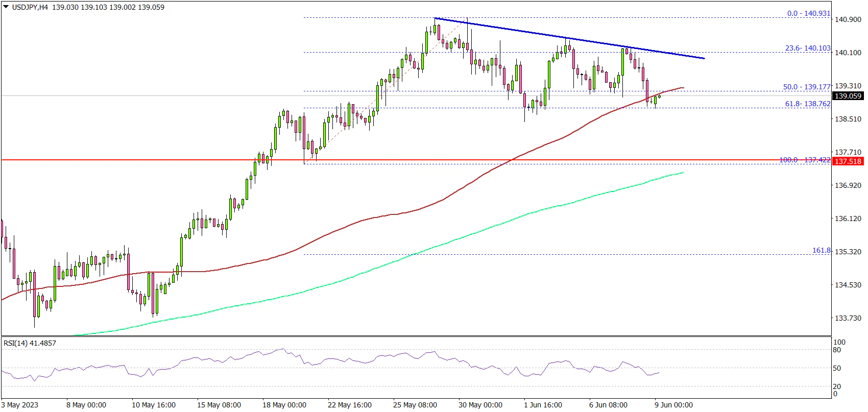The width and height of the screenshot is (868, 412).
Task: Click the 100.0 - 137.422 Fibonacci label
Action: point(804,160)
